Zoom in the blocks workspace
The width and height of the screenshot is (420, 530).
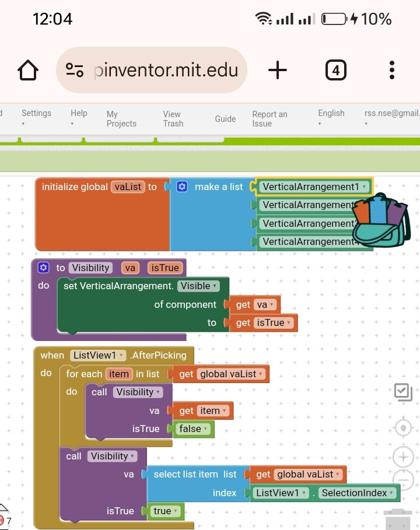click(403, 457)
